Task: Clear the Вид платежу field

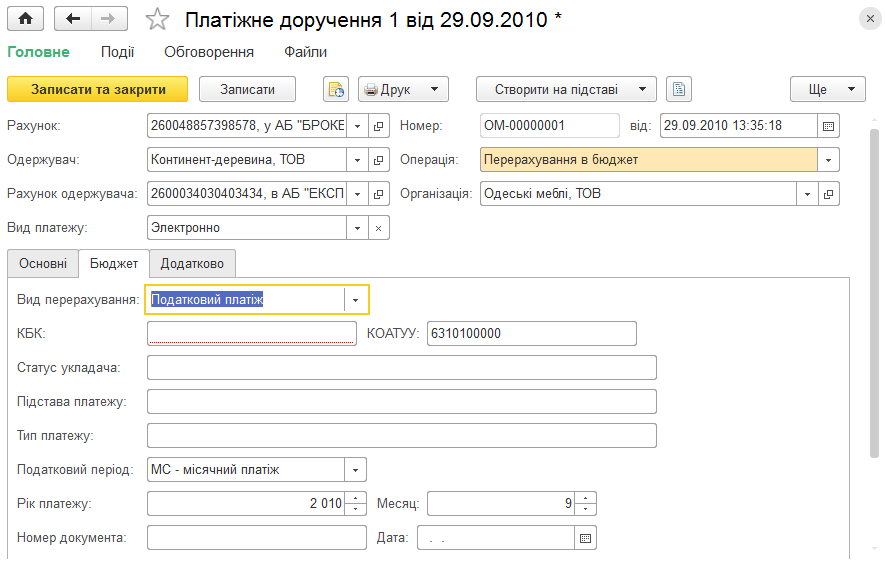Action: tap(379, 228)
